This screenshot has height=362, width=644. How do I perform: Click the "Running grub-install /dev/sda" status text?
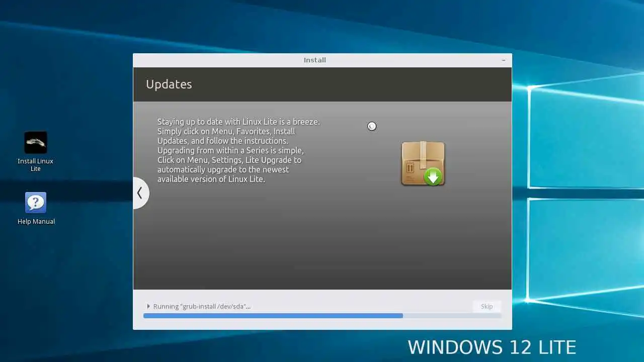tap(202, 306)
